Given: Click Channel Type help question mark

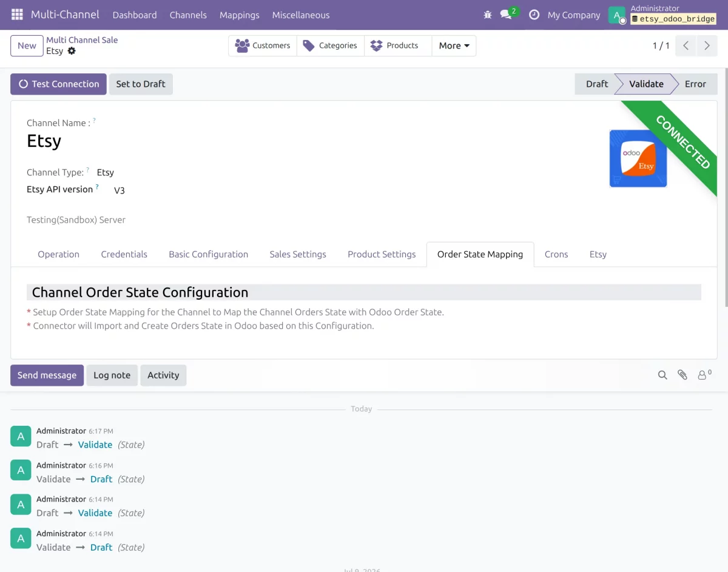Looking at the screenshot, I should [x=87, y=170].
